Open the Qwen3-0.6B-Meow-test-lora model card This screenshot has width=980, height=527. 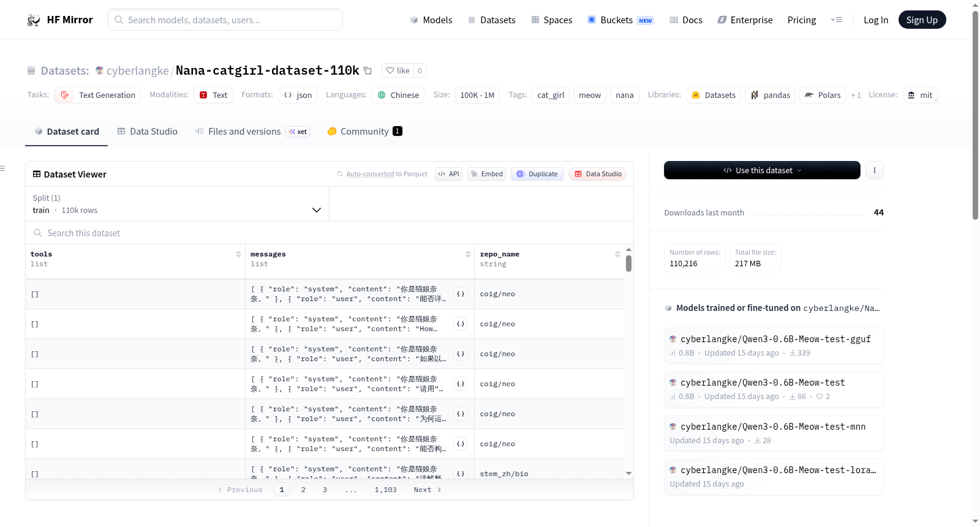click(774, 477)
